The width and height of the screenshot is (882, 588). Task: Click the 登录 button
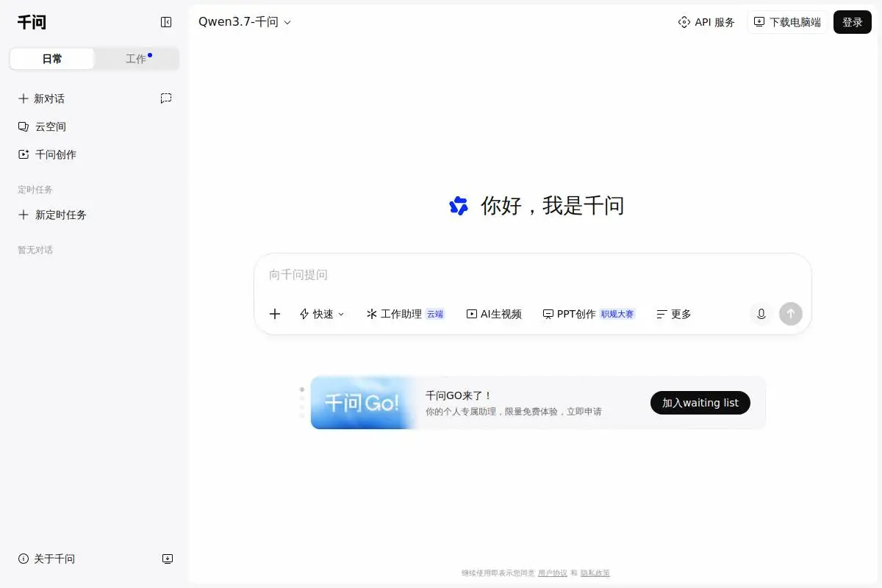click(853, 22)
